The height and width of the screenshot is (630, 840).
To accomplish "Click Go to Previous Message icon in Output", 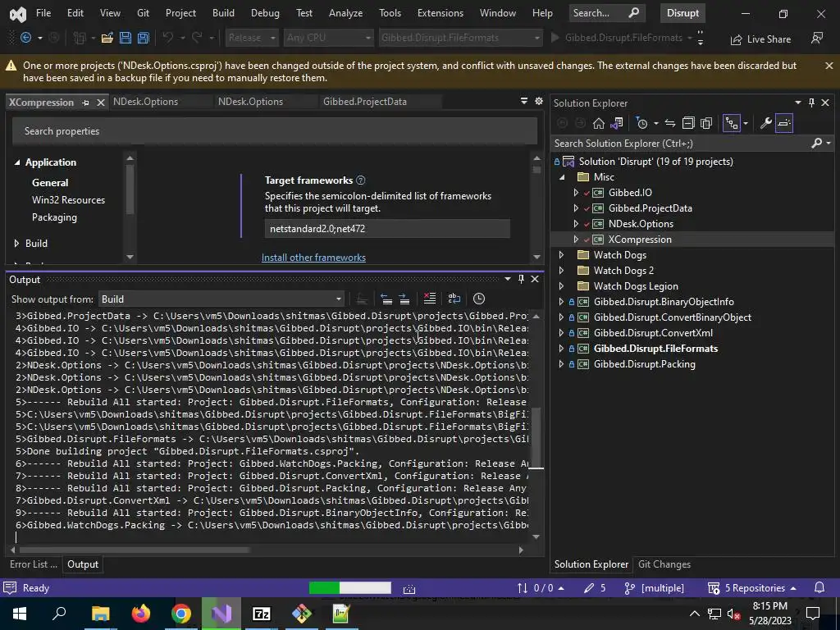I will click(386, 299).
